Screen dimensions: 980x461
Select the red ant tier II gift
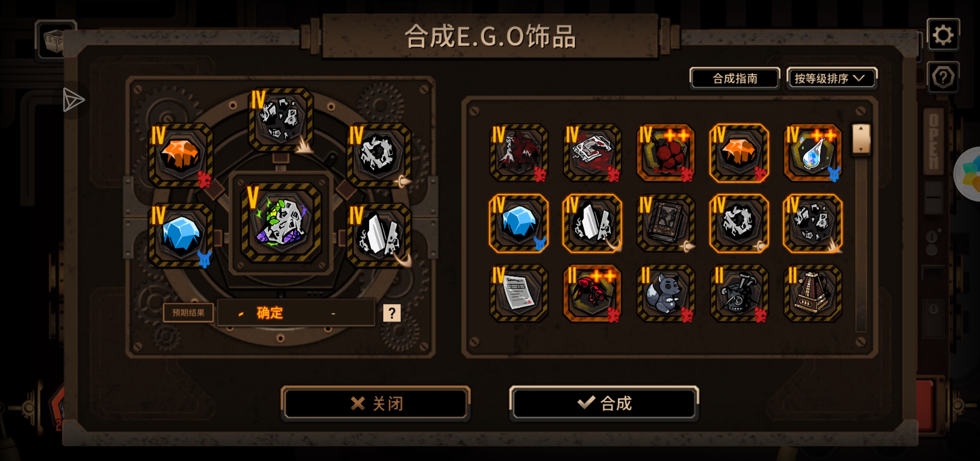(592, 293)
